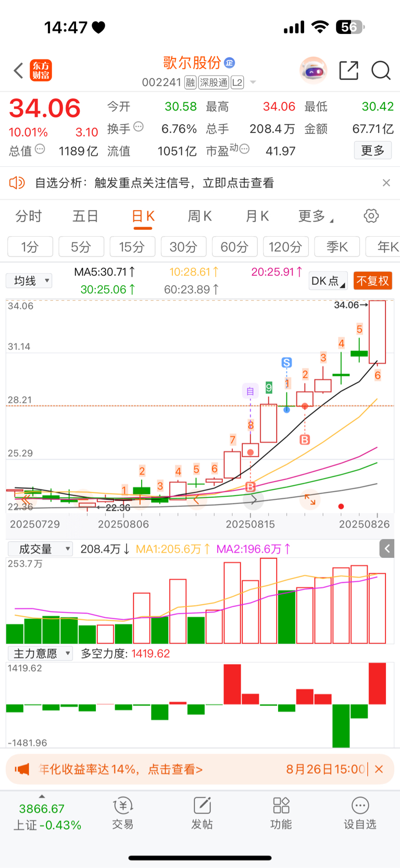400x868 pixels.
Task: Toggle the 不复权 adjustment button
Action: (373, 281)
